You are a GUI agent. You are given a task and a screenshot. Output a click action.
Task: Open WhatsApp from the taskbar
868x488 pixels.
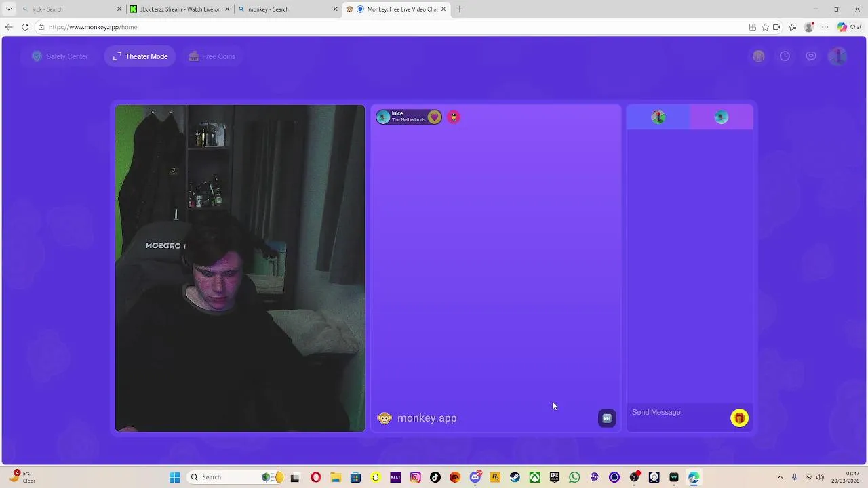pyautogui.click(x=574, y=477)
